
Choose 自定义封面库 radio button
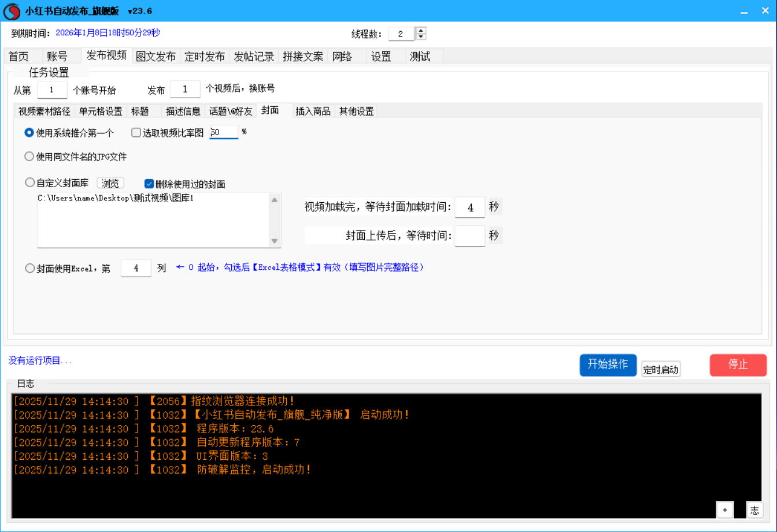tap(29, 183)
